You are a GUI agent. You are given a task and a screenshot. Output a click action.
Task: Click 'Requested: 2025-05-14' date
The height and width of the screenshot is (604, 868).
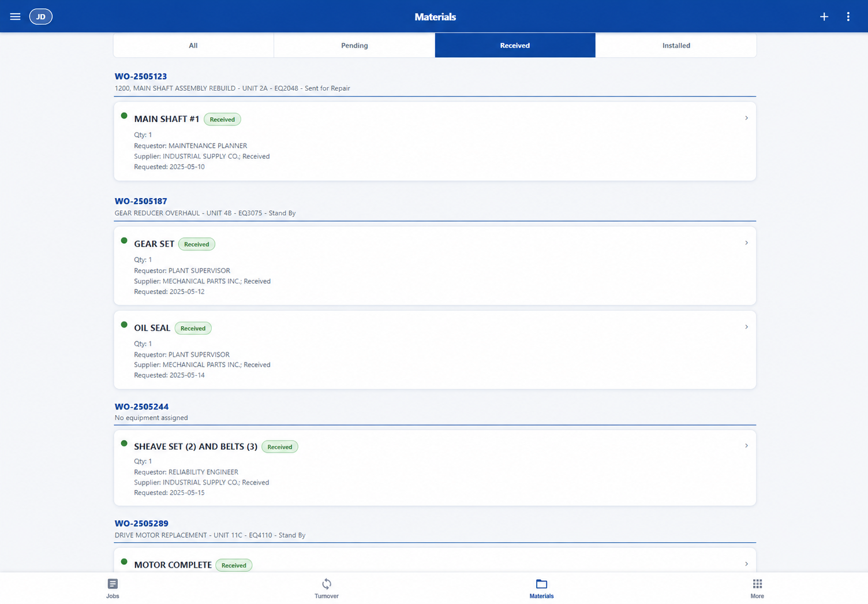169,375
